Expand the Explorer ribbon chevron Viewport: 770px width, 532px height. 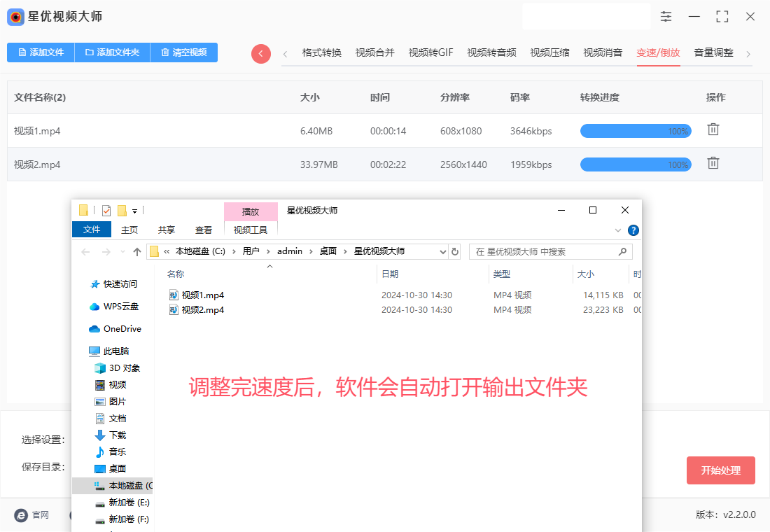tap(618, 230)
